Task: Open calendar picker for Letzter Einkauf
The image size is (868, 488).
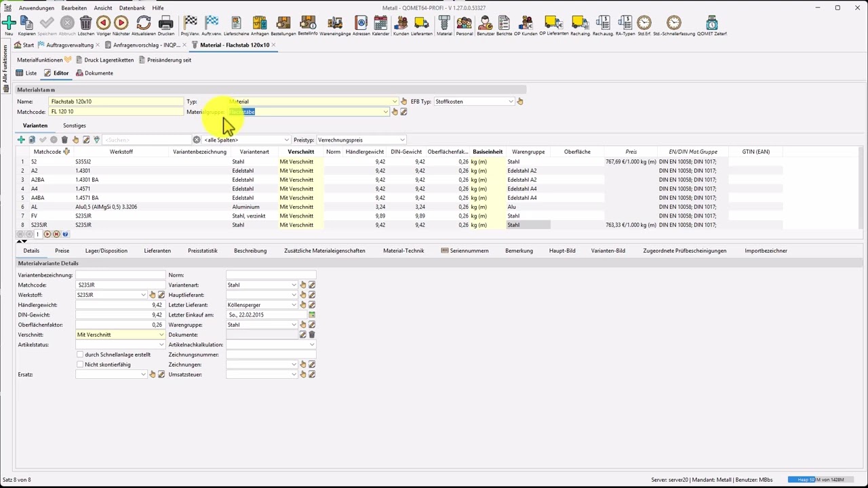Action: click(312, 315)
